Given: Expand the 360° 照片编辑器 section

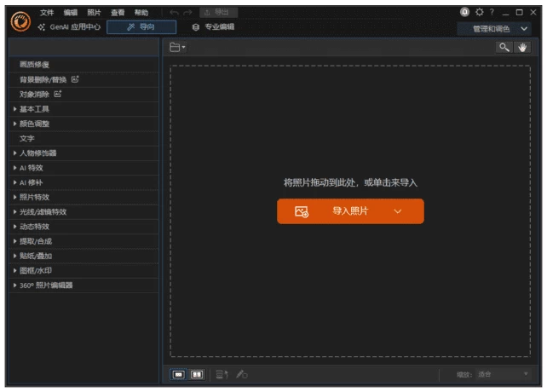Looking at the screenshot, I should pos(46,285).
